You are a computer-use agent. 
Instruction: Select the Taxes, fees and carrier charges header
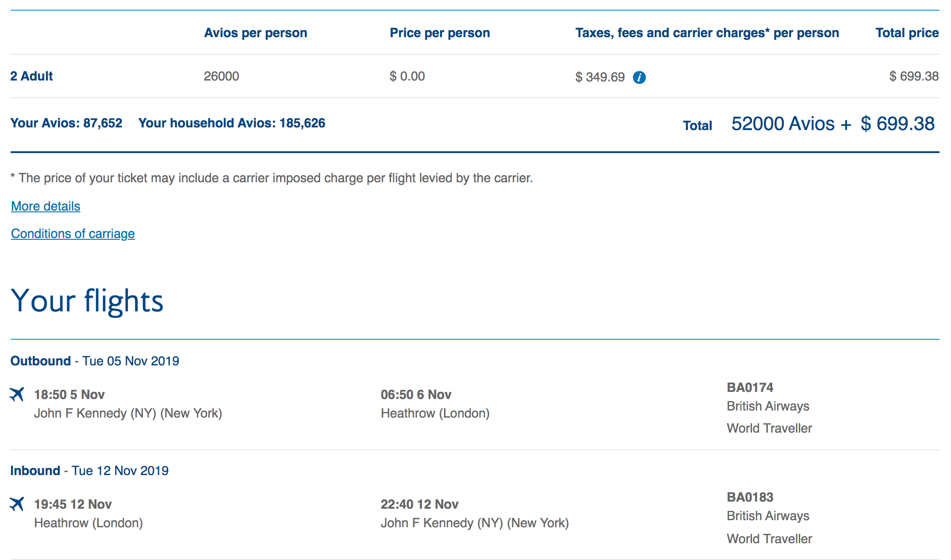coord(707,33)
